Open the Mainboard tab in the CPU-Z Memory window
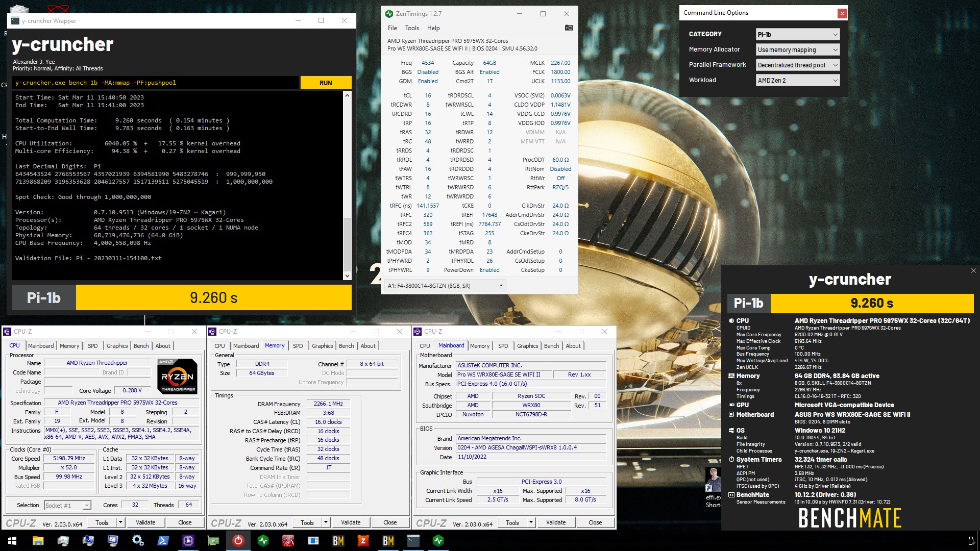This screenshot has width=980, height=551. tap(246, 346)
